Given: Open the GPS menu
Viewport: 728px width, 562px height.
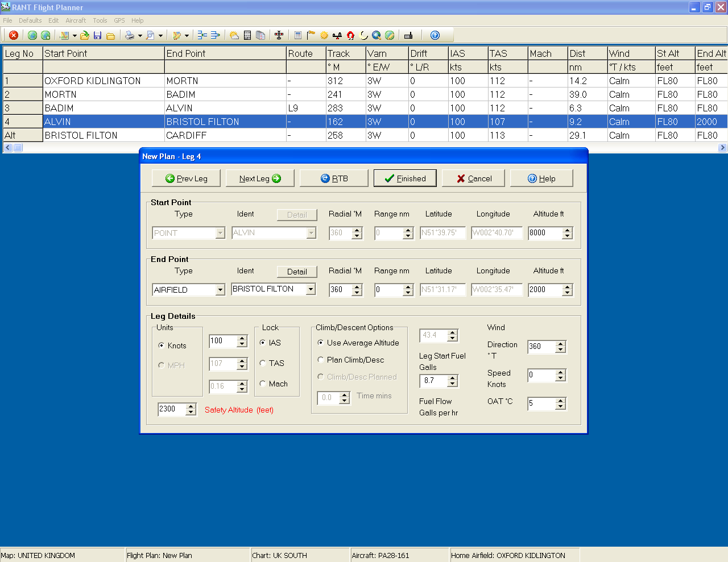Looking at the screenshot, I should click(x=119, y=20).
